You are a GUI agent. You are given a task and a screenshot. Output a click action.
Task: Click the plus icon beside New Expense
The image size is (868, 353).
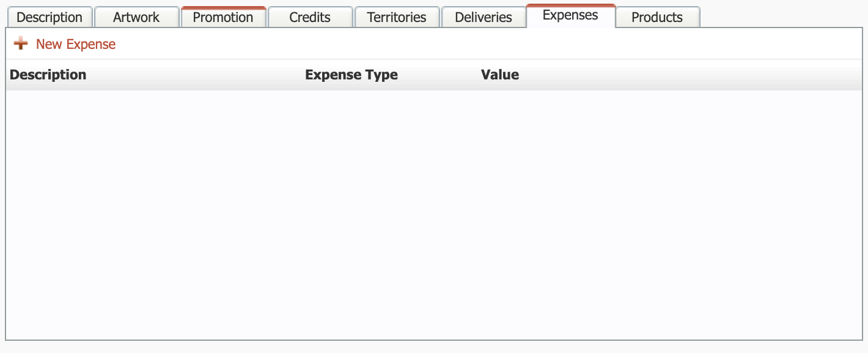21,44
